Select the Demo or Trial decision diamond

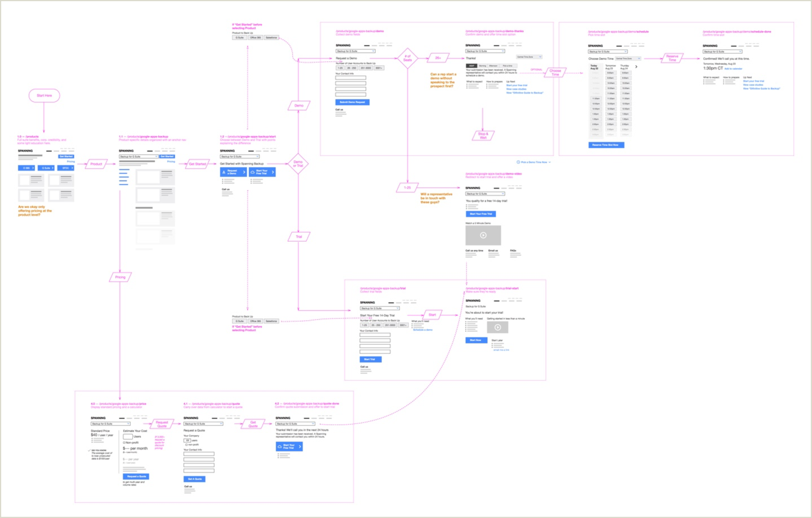pyautogui.click(x=298, y=164)
